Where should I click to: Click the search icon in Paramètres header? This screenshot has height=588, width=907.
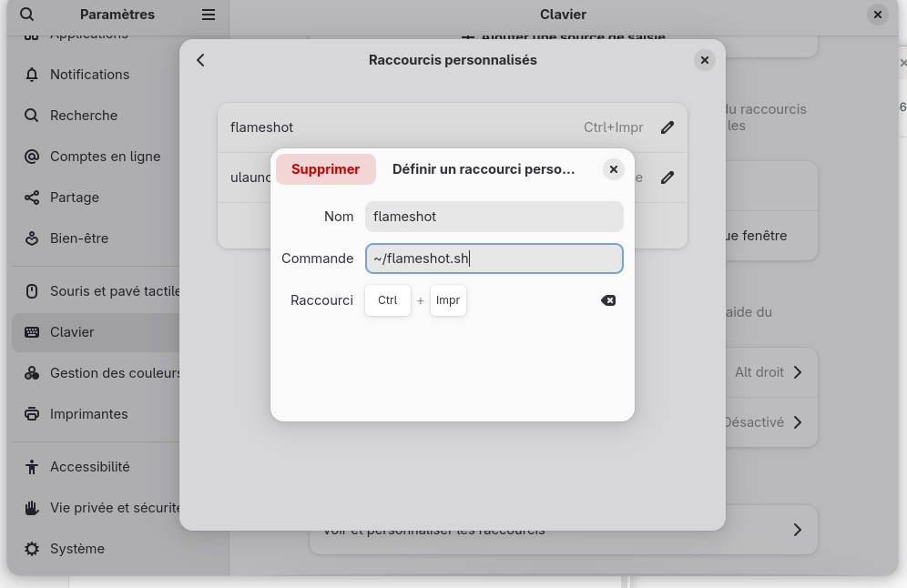click(x=27, y=15)
